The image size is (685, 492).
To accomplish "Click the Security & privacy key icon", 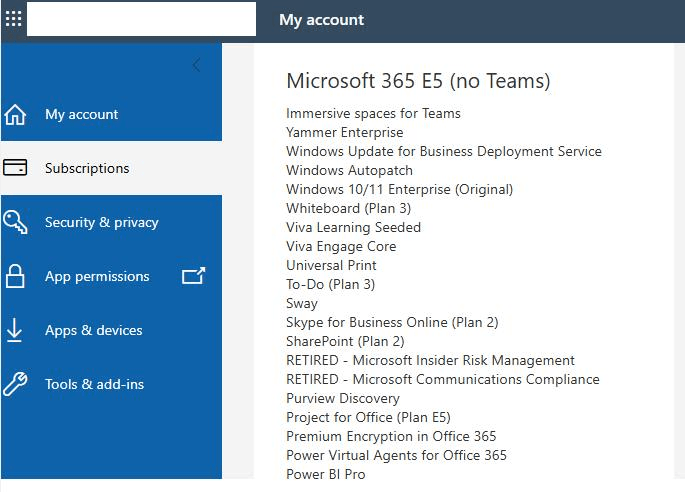I will click(15, 222).
